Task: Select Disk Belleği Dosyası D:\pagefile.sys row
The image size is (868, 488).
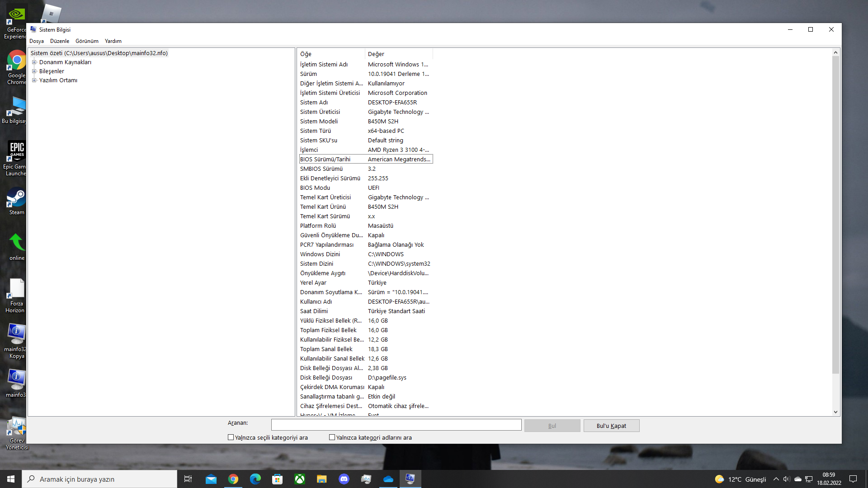Action: point(366,377)
